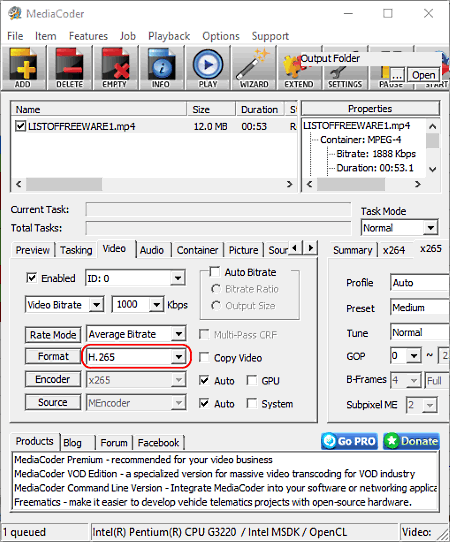
Task: Open the Features menu
Action: (88, 36)
